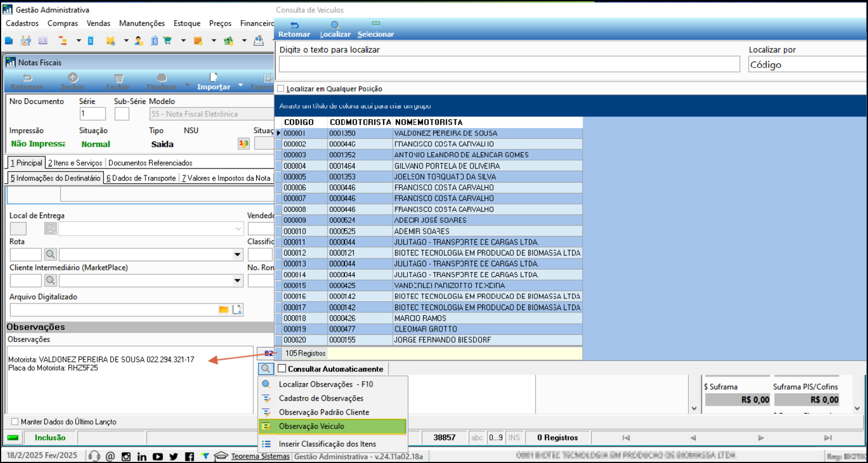Open the green money bills toolbar icon
This screenshot has height=463, width=868.
tap(228, 40)
